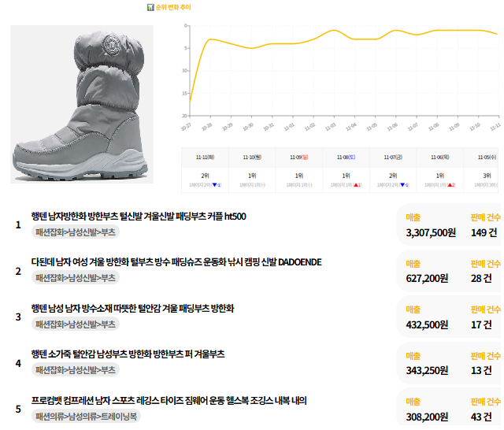The image size is (504, 430).
Task: Open the rank 3 행텐 남성 남자 방수소재 product
Action: pyautogui.click(x=132, y=308)
